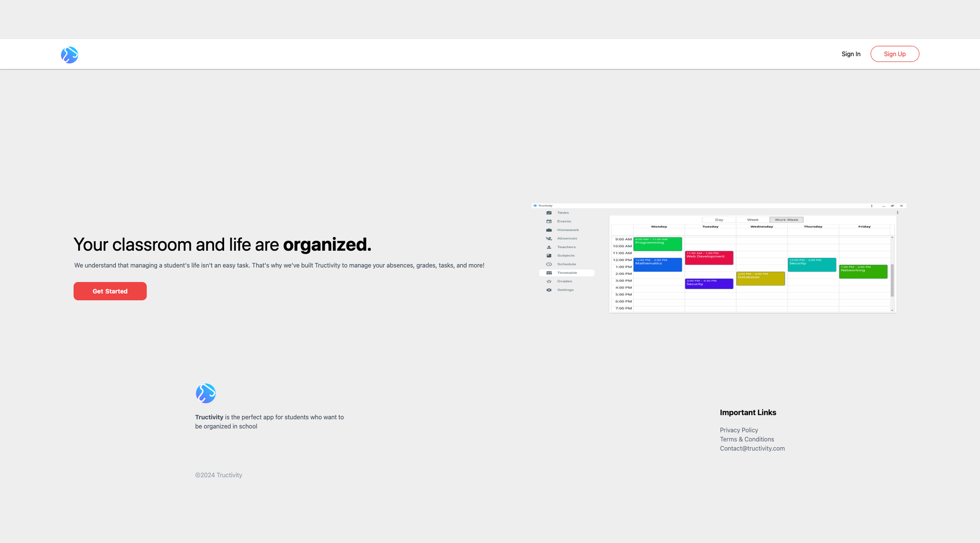Open the Sign Up button

(x=894, y=54)
